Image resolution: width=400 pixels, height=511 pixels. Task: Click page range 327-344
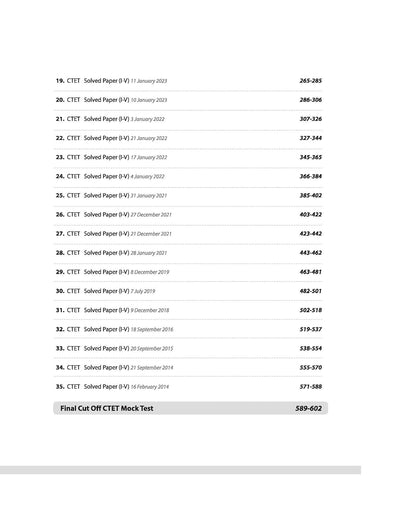tap(310, 138)
